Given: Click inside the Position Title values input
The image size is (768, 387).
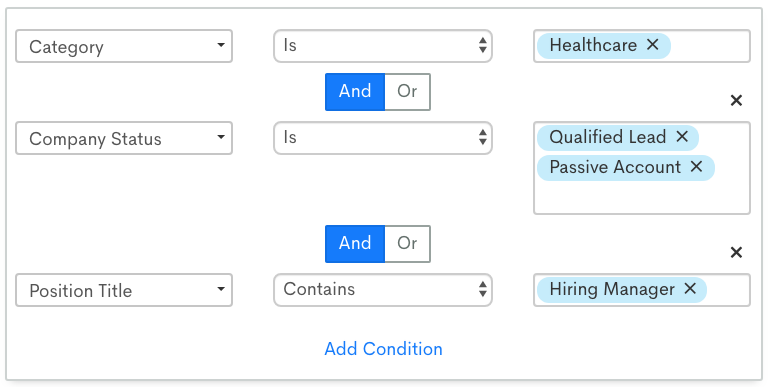Looking at the screenshot, I should (x=728, y=290).
